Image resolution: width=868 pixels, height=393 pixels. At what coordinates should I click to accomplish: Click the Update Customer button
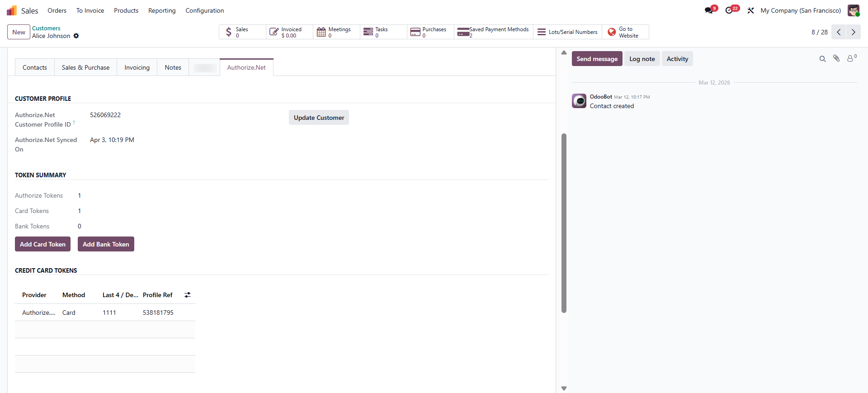click(x=319, y=118)
